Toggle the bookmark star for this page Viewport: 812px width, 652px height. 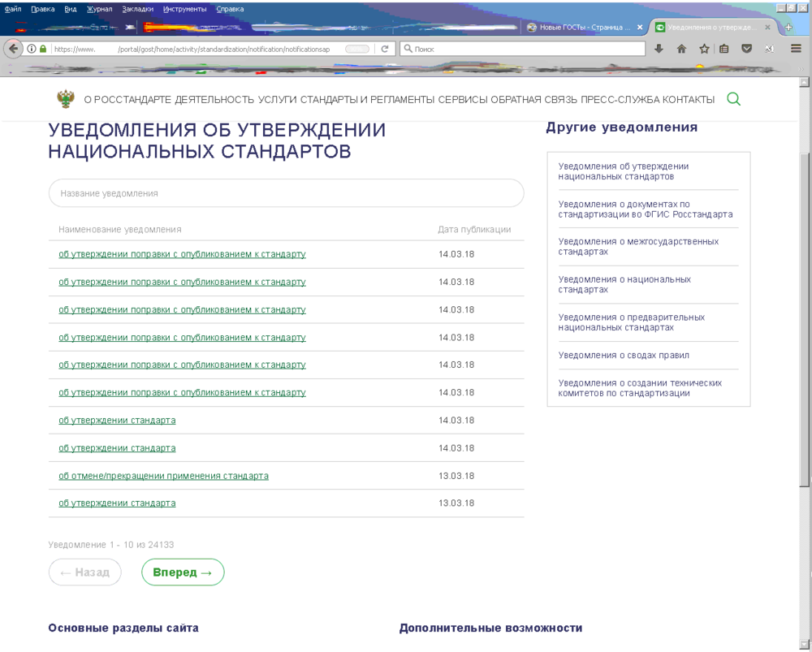point(703,49)
